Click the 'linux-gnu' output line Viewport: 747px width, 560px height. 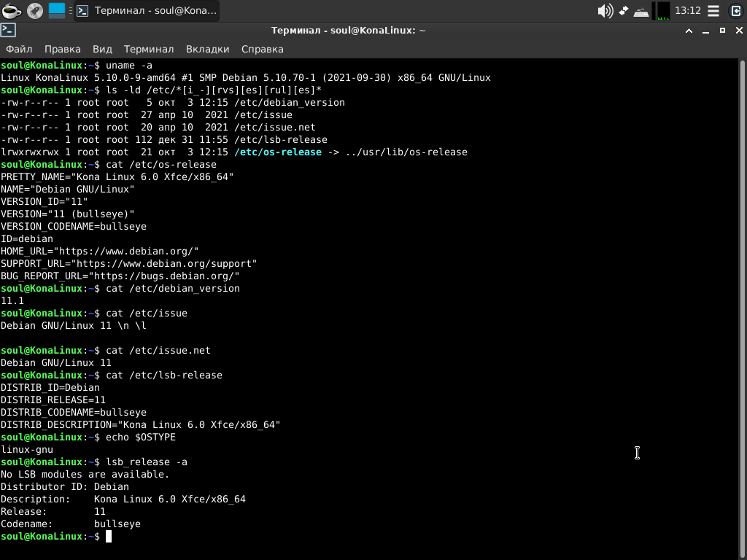point(27,449)
